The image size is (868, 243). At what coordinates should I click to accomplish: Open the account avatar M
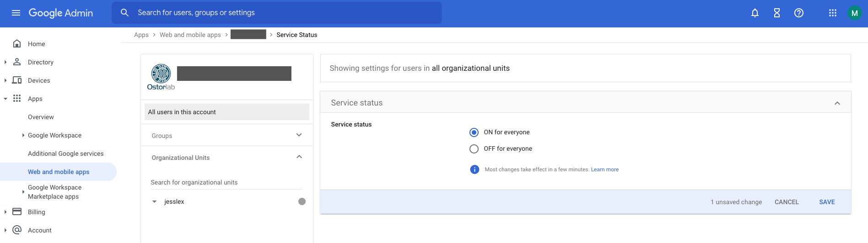(854, 13)
